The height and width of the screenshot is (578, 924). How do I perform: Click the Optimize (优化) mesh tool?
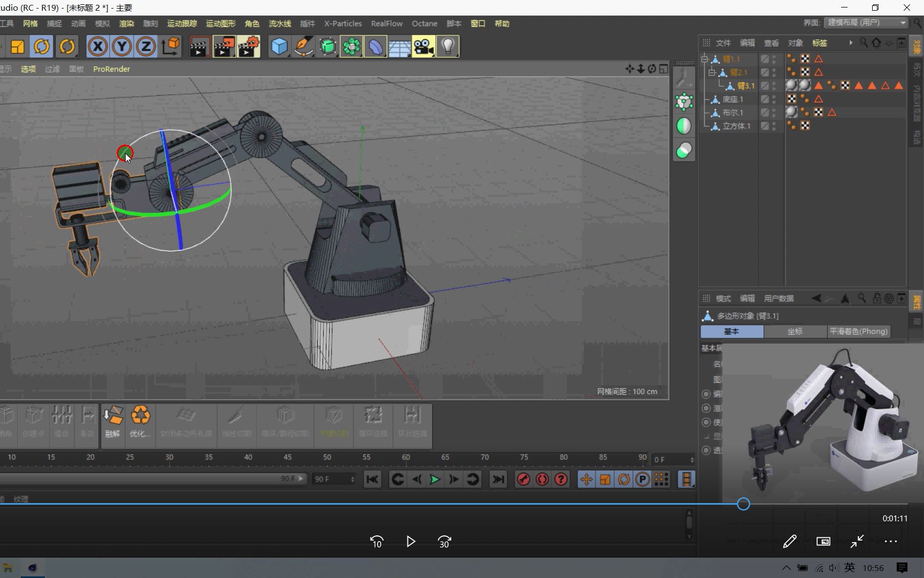pos(140,421)
